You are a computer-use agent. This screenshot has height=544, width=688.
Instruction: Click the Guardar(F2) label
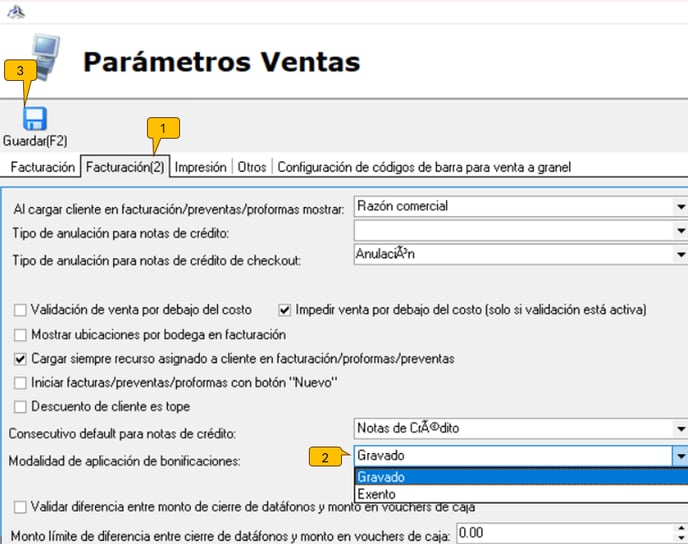[35, 141]
